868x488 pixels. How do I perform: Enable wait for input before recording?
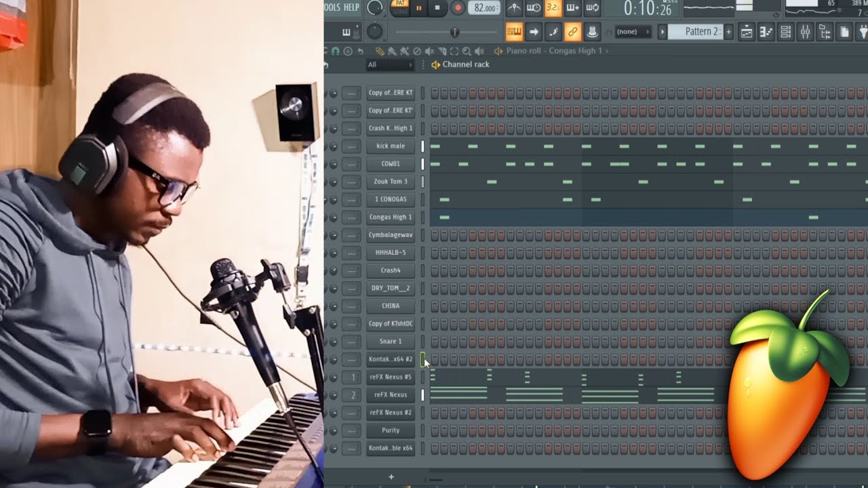coord(534,8)
